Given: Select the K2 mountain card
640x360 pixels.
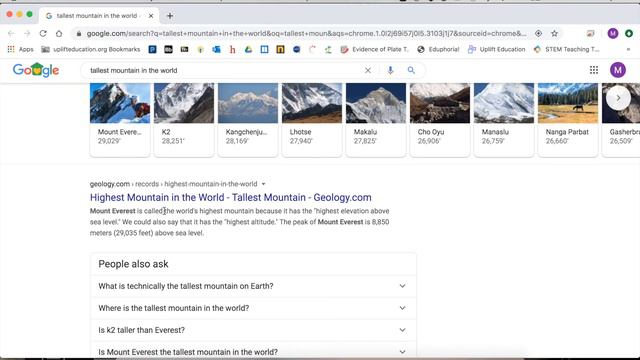Looking at the screenshot, I should point(184,119).
